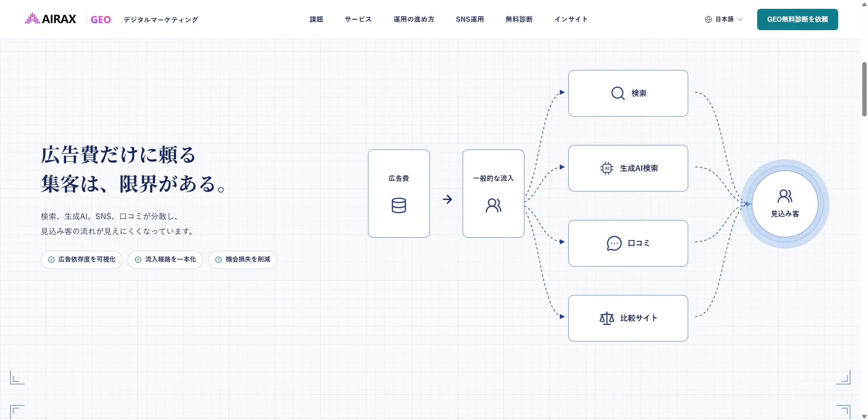The width and height of the screenshot is (868, 420).
Task: Click the 集客は、限界がある。 headline line
Action: [133, 184]
